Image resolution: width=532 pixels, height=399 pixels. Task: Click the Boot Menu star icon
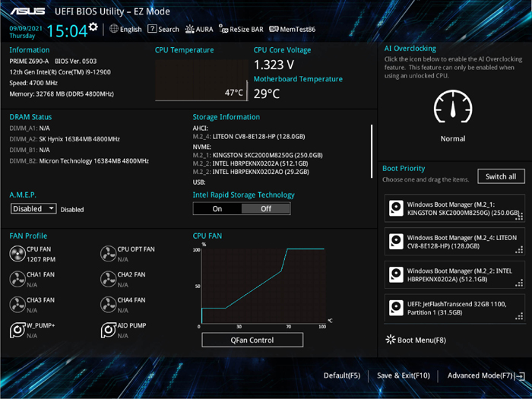click(391, 340)
